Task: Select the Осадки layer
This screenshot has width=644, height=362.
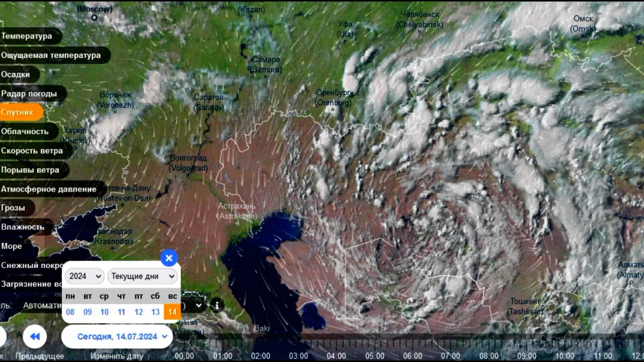Action: pos(16,74)
